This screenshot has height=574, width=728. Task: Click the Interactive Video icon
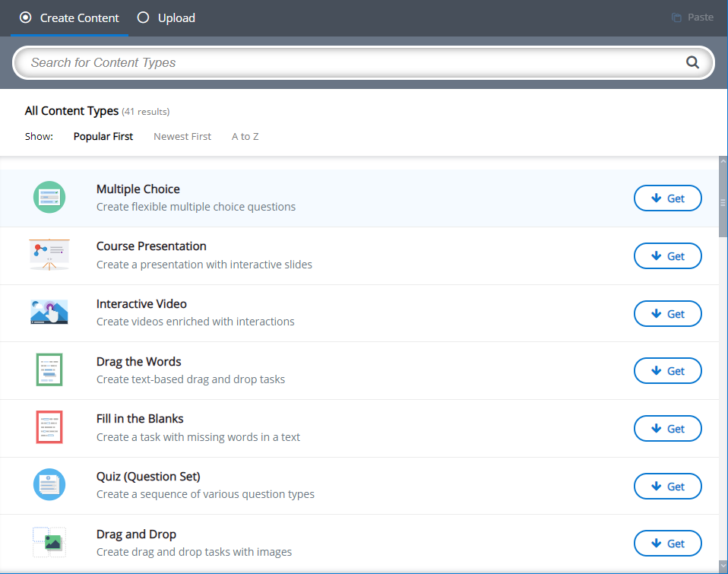click(49, 312)
